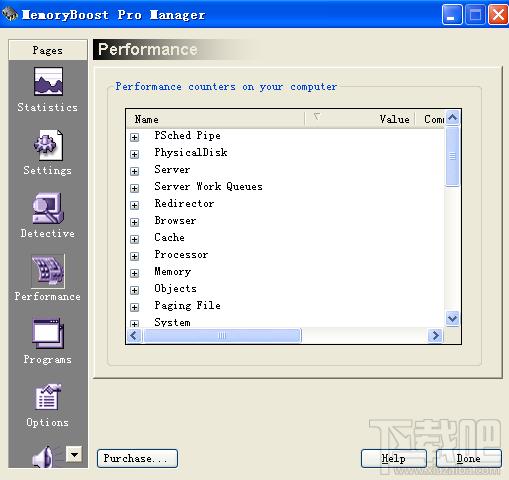Click the vertical scrollbar thumb
Image resolution: width=509 pixels, height=480 pixels.
point(452,156)
